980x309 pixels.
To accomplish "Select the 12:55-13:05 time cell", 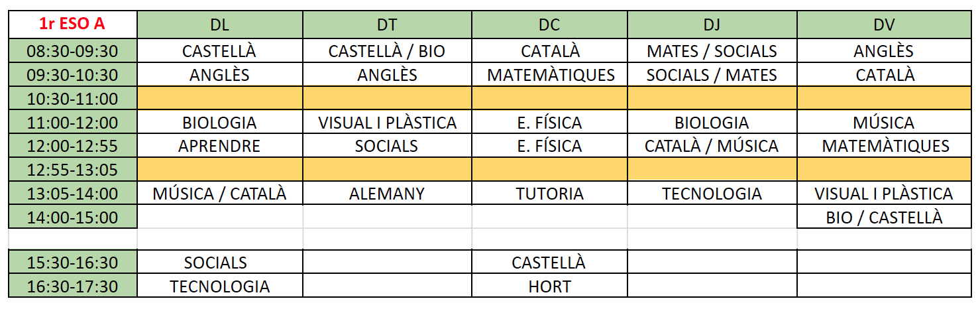I will 72,170.
